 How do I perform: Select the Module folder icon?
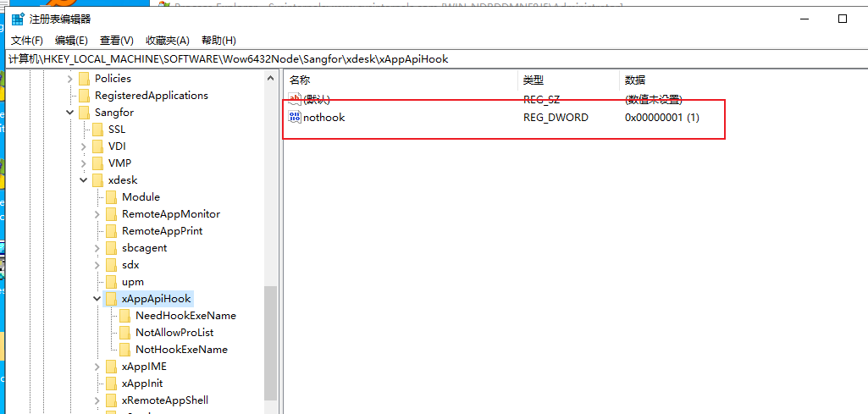pyautogui.click(x=111, y=197)
